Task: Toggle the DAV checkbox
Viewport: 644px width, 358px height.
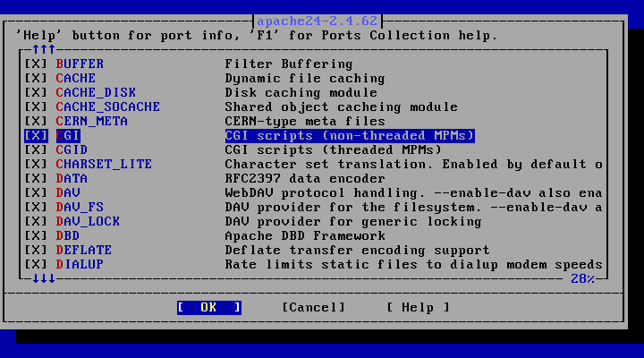Action: click(36, 192)
